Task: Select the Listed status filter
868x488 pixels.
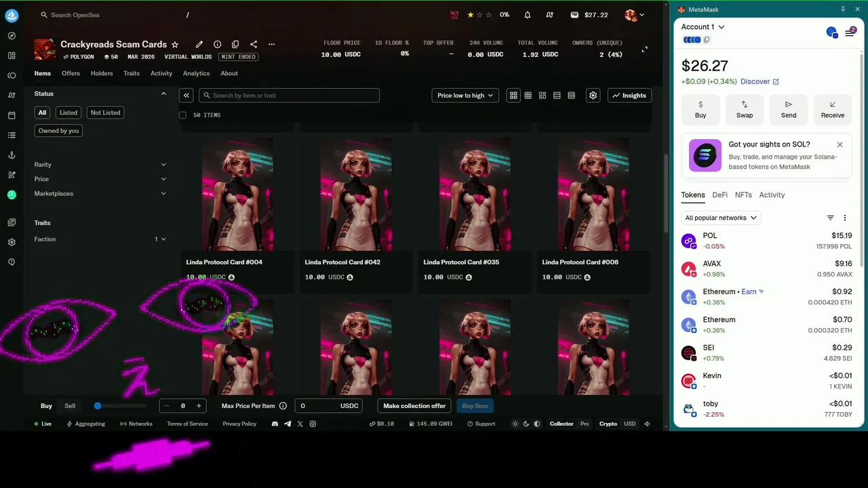Action: [68, 113]
